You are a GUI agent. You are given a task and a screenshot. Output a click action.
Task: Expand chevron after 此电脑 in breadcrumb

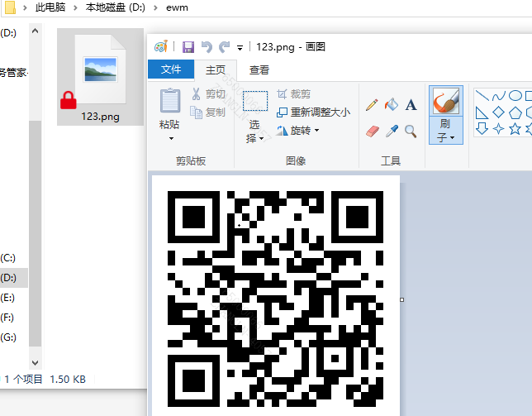point(75,7)
